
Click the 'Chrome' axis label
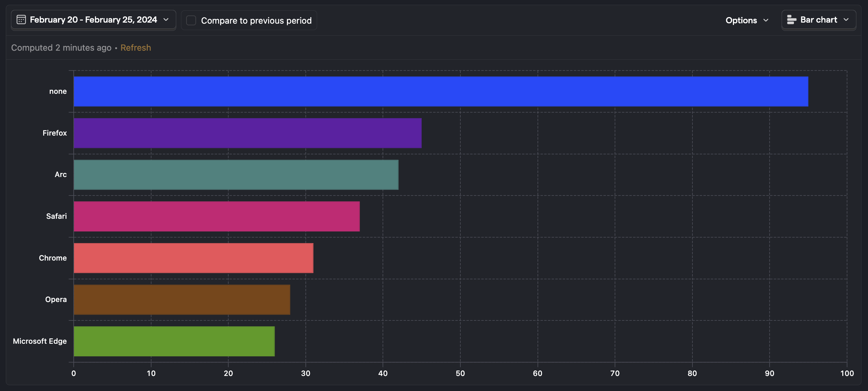tap(53, 258)
